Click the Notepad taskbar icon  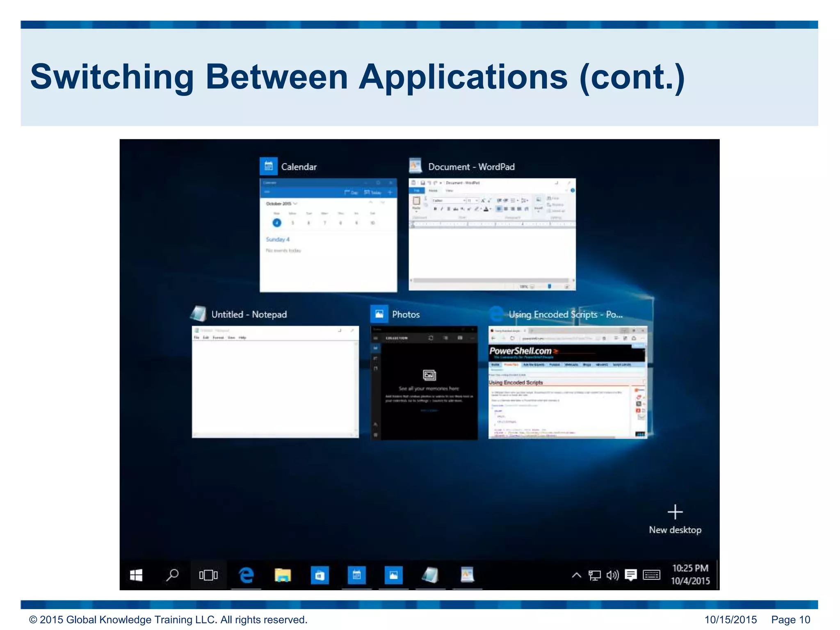click(x=430, y=575)
